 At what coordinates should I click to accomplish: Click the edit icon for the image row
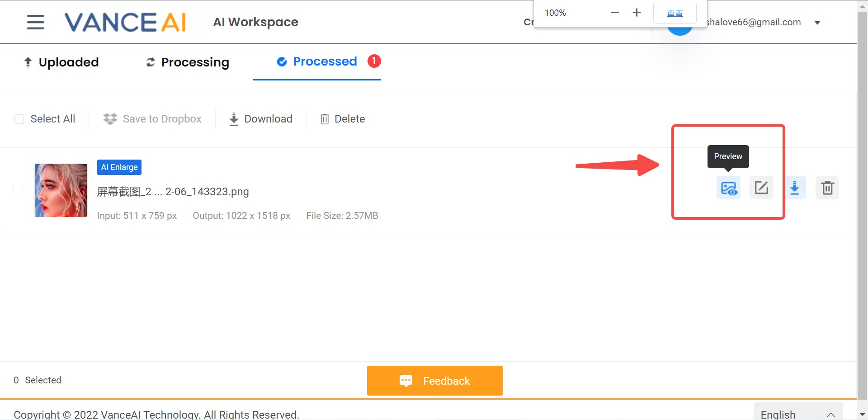click(x=761, y=188)
